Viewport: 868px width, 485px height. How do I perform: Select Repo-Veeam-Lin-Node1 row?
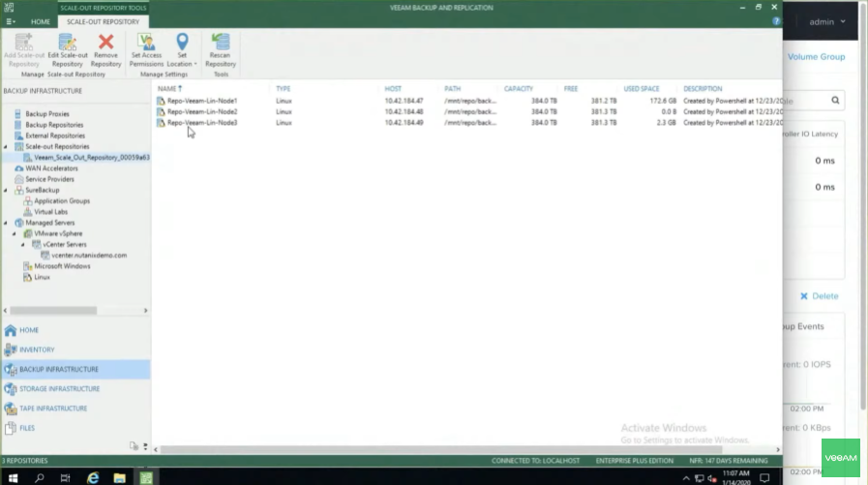click(x=467, y=101)
